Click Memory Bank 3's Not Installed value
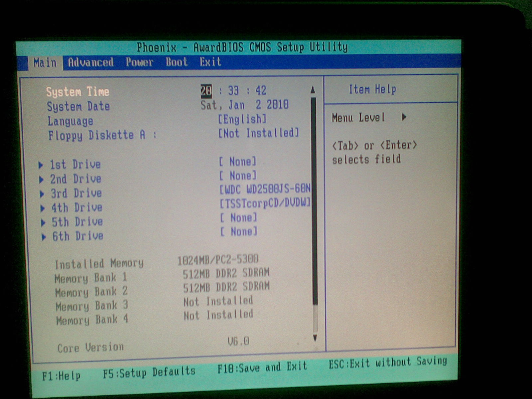532x399 pixels. pyautogui.click(x=218, y=301)
